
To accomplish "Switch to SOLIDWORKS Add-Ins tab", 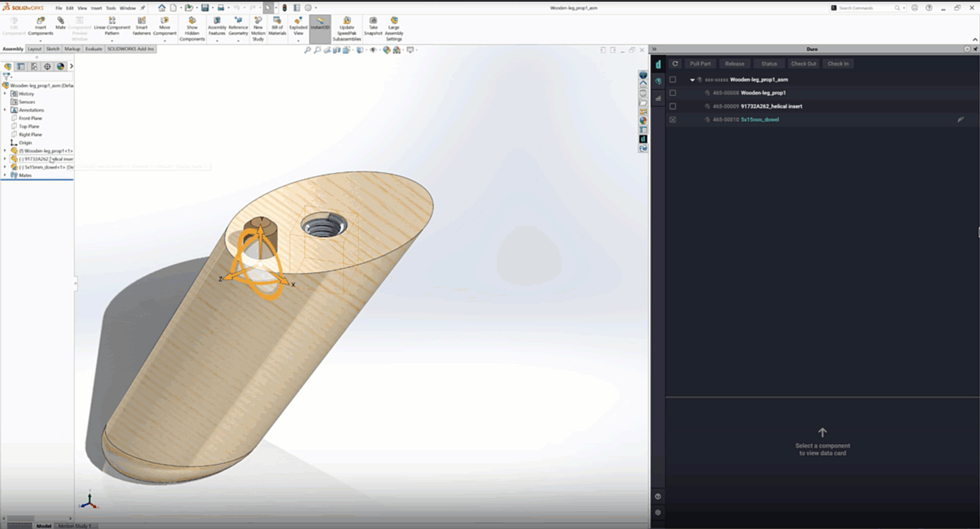I will tap(131, 48).
